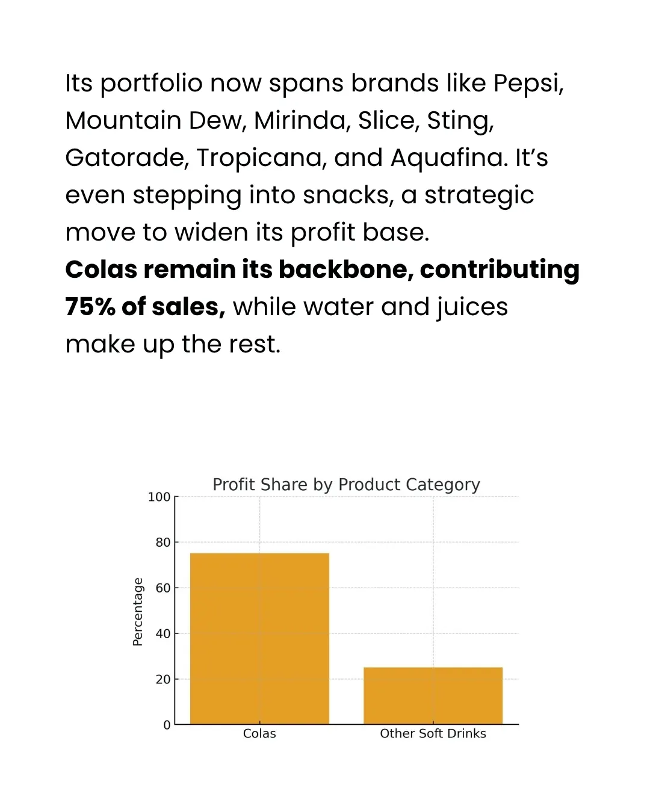650x812 pixels.
Task: Click the Other Soft Drinks bar
Action: [433, 695]
